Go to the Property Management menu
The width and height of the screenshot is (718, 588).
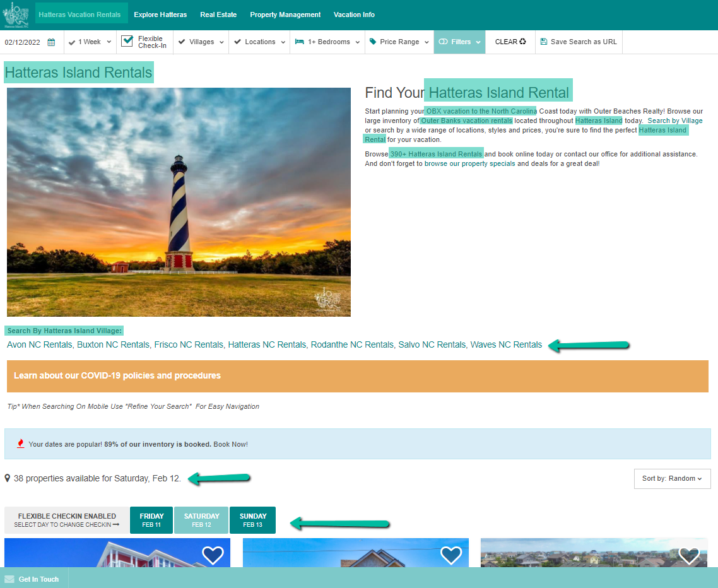point(285,15)
